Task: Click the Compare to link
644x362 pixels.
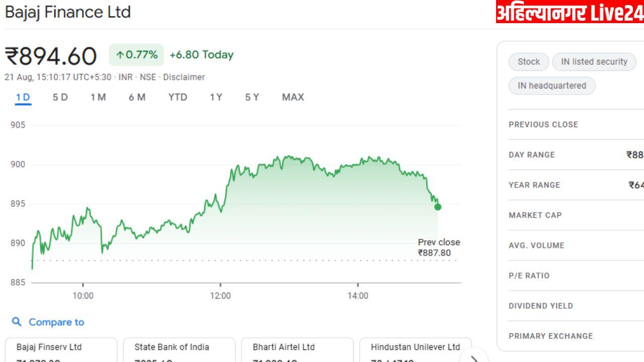Action: (56, 322)
